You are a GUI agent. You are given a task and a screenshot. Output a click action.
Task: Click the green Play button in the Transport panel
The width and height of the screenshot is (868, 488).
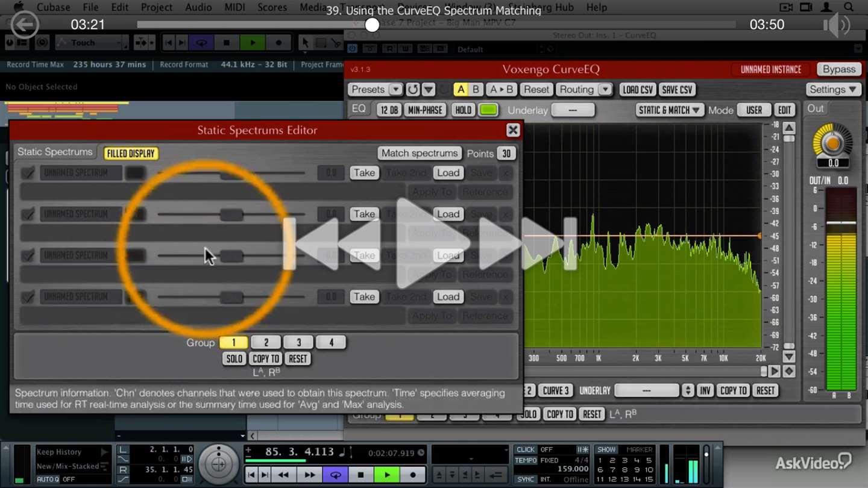[387, 475]
